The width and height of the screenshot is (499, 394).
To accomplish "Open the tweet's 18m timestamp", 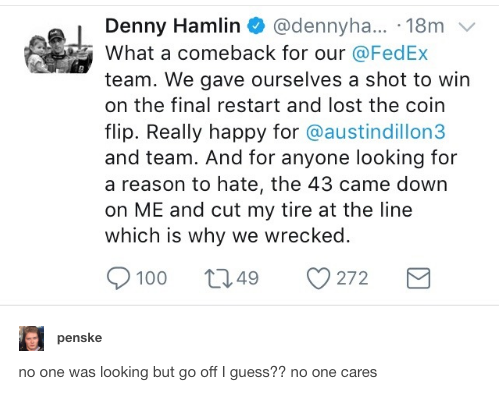I will coord(425,26).
